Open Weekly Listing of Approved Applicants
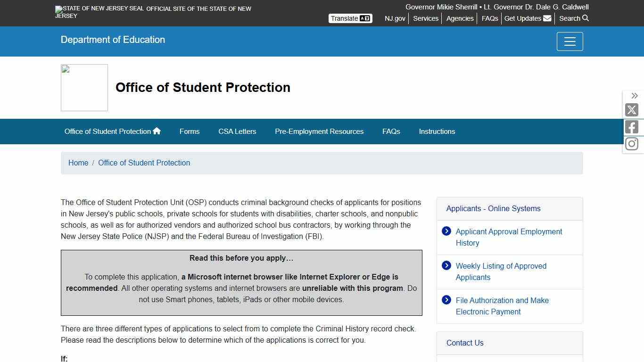 coord(501,271)
